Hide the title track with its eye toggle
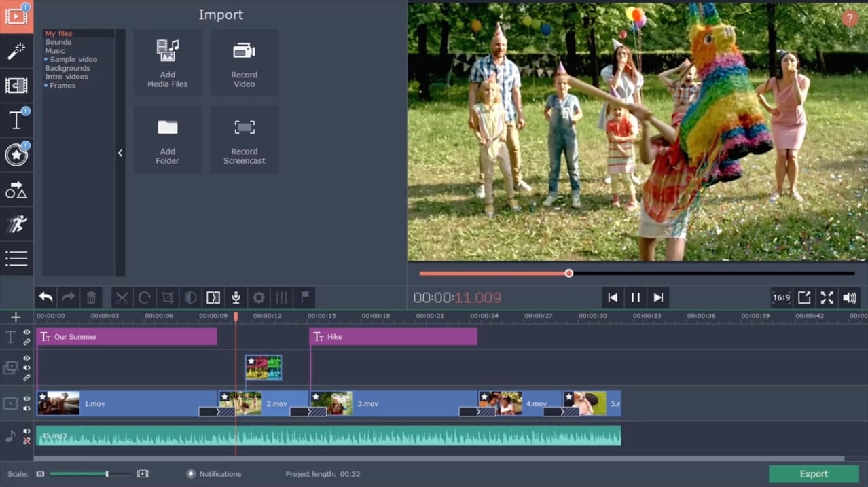This screenshot has width=868, height=487. click(25, 332)
